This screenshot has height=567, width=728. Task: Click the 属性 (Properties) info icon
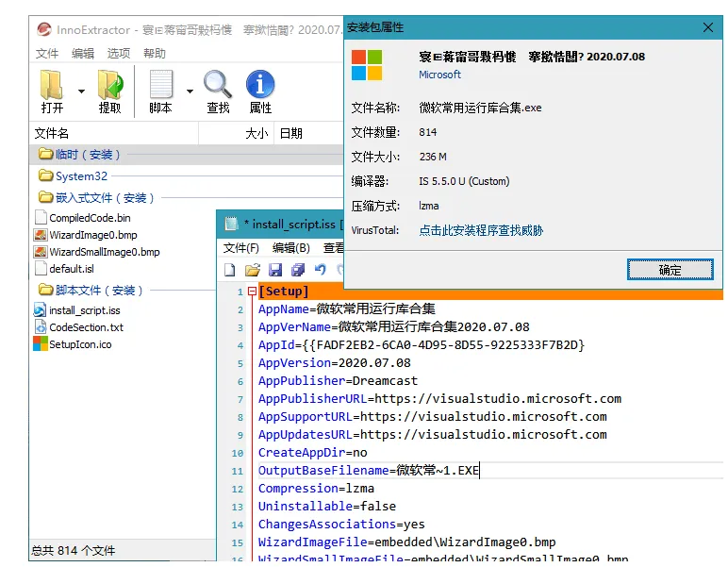(x=260, y=84)
